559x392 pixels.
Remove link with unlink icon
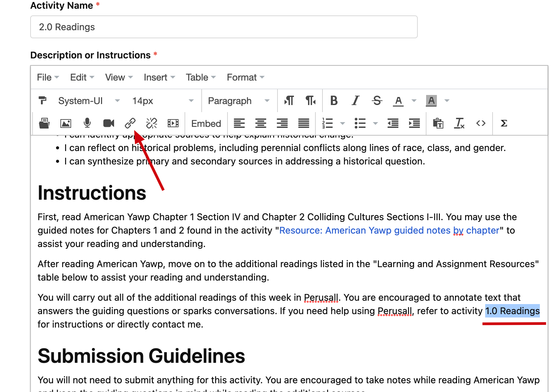(151, 123)
